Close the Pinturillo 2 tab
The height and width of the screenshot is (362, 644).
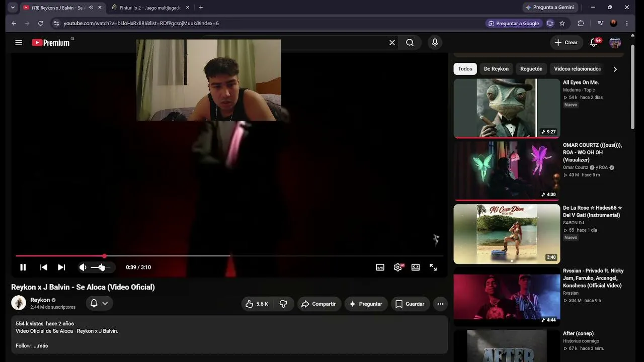click(x=188, y=8)
